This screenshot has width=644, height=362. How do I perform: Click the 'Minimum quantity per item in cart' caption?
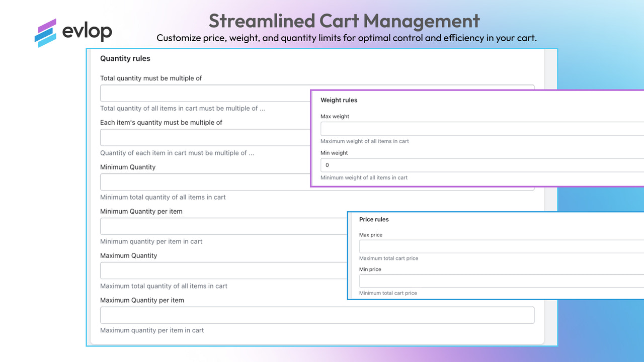[151, 241]
